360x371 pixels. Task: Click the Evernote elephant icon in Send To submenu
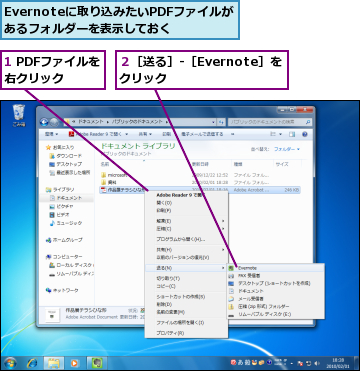pyautogui.click(x=232, y=268)
